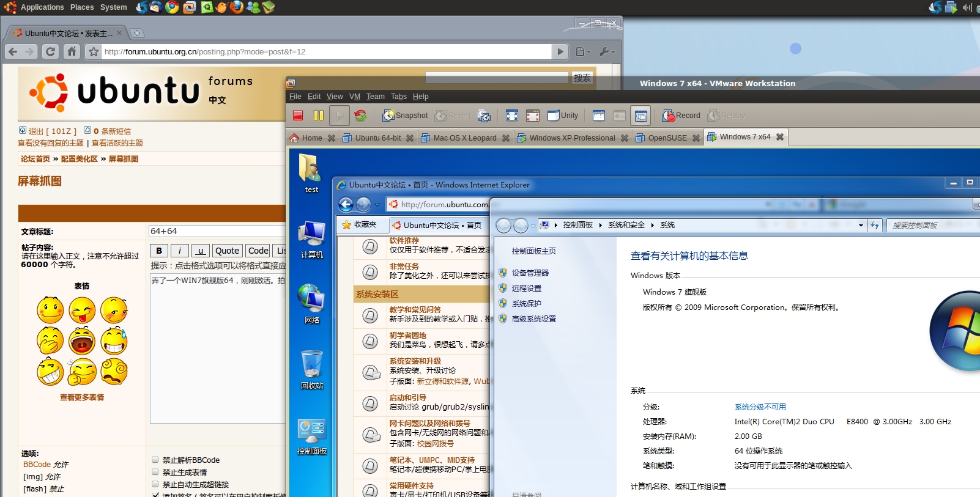Click Internet Explorer back button
This screenshot has height=497, width=980.
click(346, 204)
